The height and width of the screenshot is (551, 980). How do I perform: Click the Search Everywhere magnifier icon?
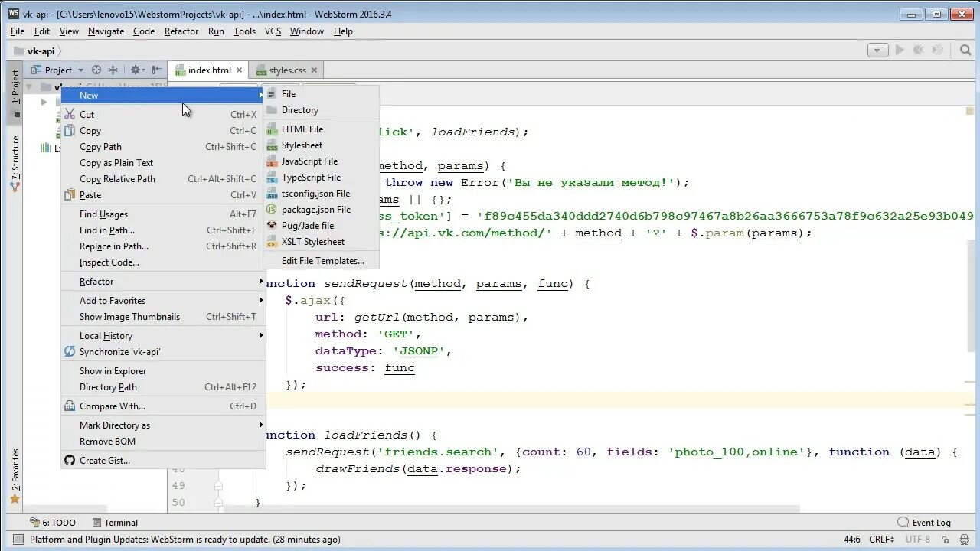coord(965,50)
